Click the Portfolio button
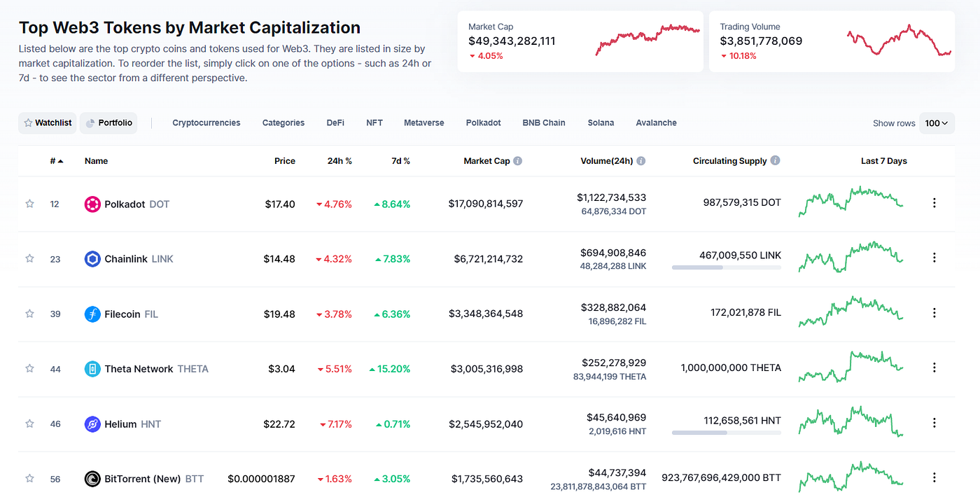This screenshot has height=504, width=980. [108, 123]
